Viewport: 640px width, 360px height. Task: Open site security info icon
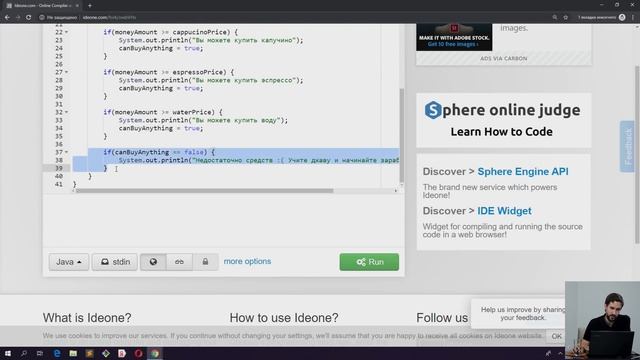(42, 18)
